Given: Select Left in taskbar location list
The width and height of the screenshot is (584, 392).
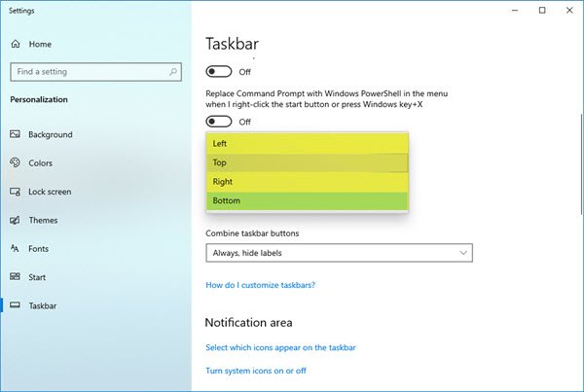Looking at the screenshot, I should click(308, 143).
